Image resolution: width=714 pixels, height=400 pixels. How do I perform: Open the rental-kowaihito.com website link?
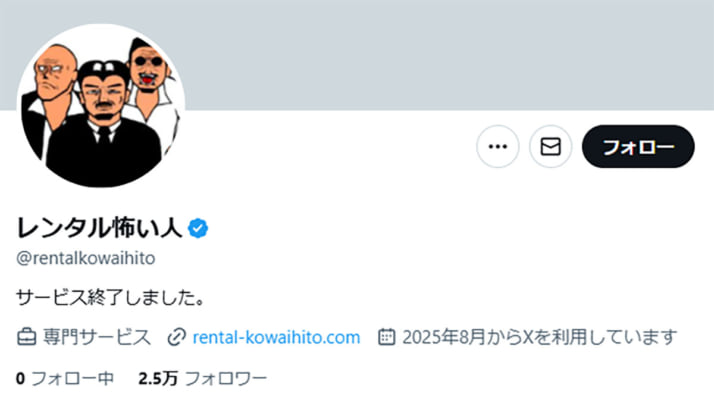276,338
